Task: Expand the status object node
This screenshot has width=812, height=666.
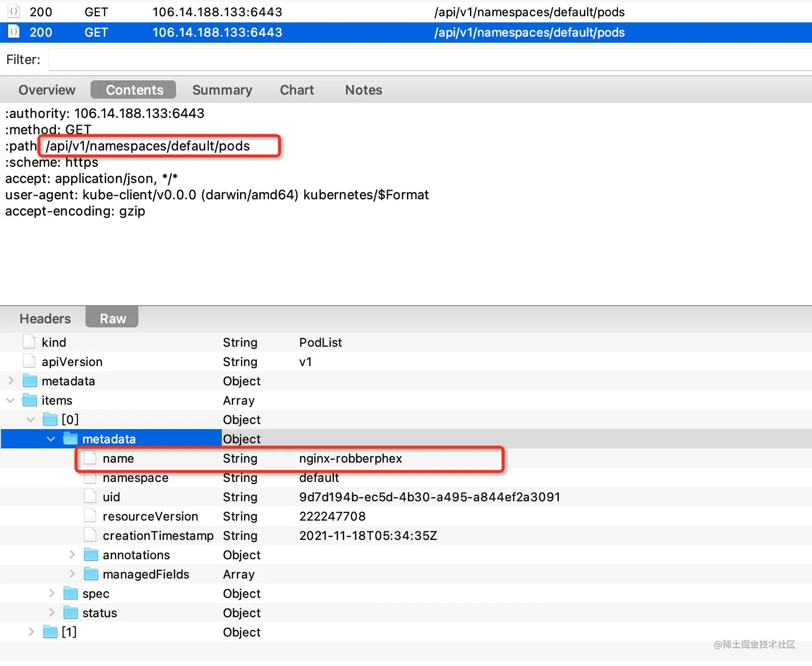Action: 51,613
